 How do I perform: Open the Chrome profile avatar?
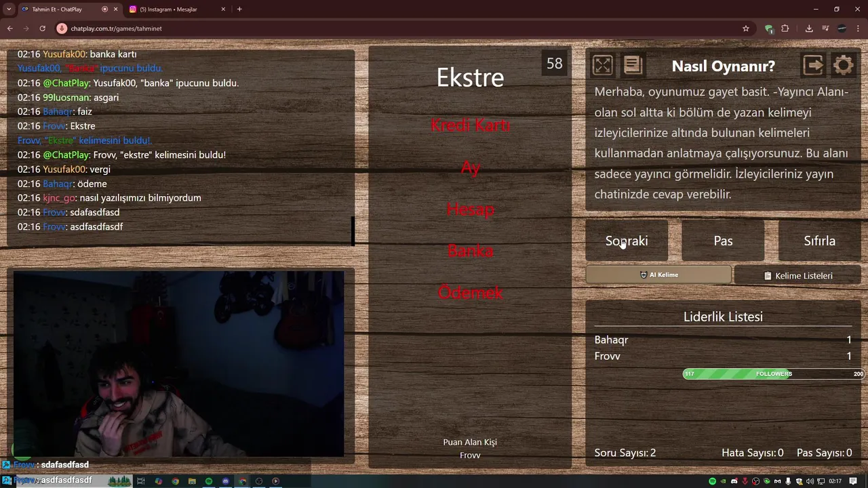(x=842, y=28)
